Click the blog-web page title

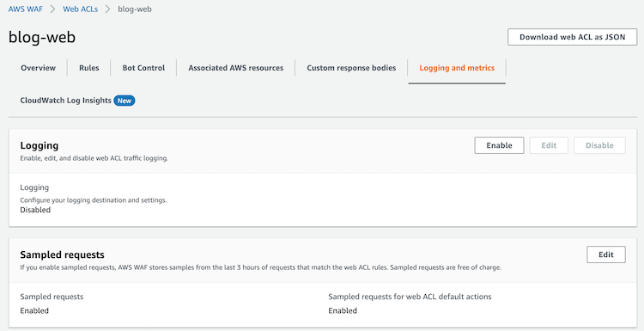click(x=42, y=38)
